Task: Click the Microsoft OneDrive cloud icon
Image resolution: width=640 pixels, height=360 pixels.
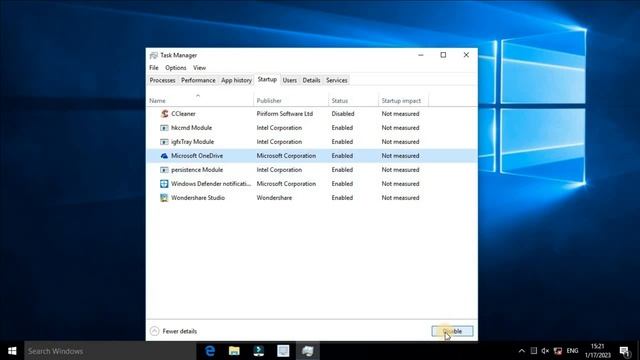Action: [164, 156]
